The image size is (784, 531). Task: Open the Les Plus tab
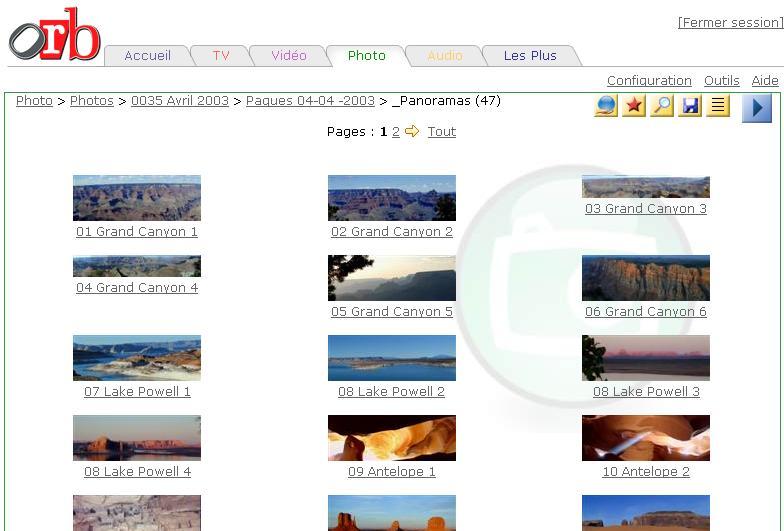point(530,56)
